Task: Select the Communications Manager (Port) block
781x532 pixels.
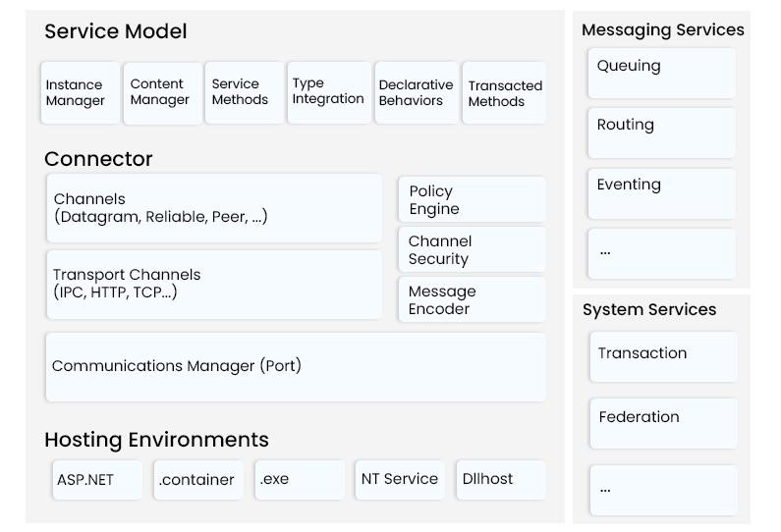Action: coord(296,366)
